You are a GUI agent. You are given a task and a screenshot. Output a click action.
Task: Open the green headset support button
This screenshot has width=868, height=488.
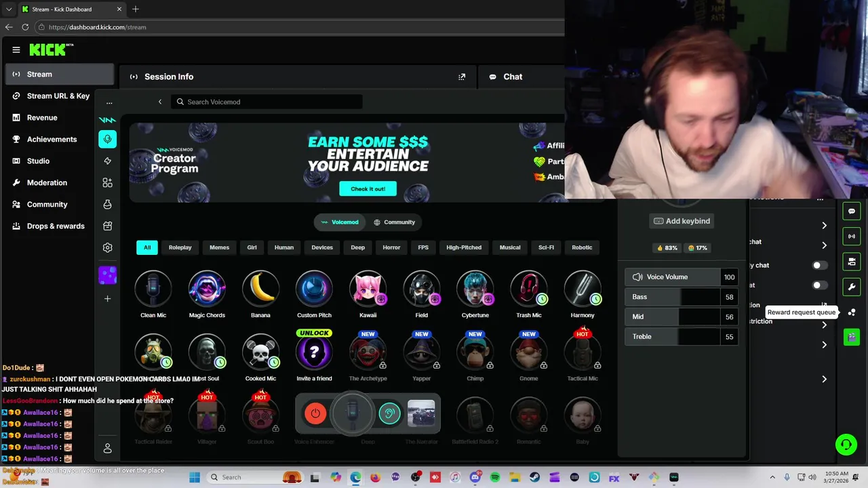tap(846, 445)
